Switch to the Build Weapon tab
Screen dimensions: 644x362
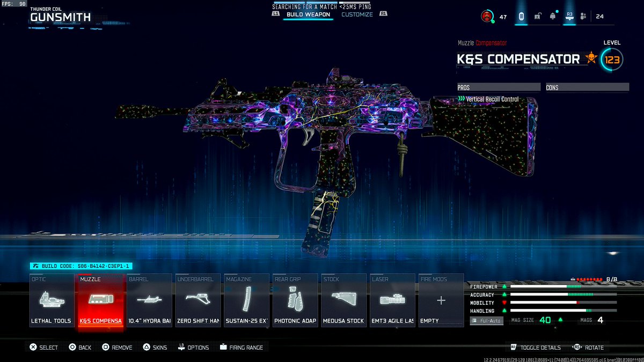point(309,14)
